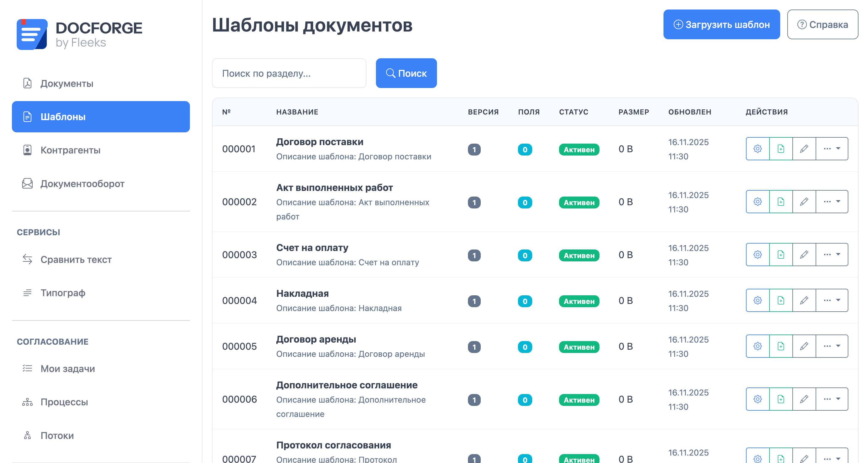The image size is (868, 463).
Task: Click the pencil icon for Договор поставки
Action: (x=804, y=149)
